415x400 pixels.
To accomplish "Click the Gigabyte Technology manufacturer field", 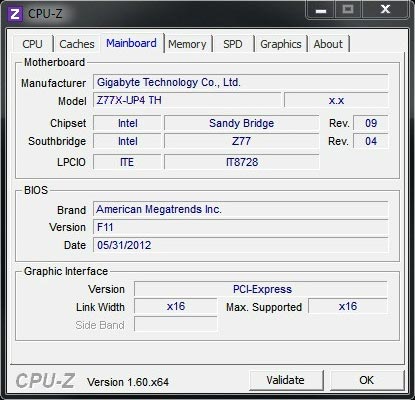I will click(240, 82).
